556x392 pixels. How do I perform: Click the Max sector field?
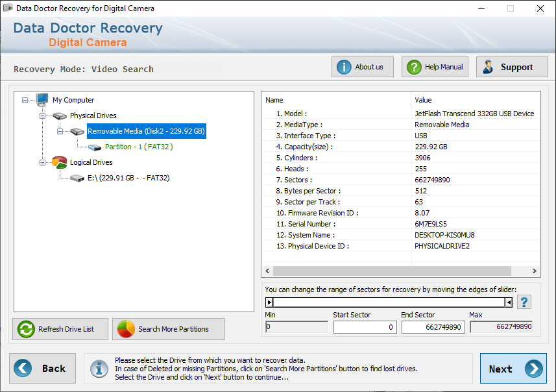(x=502, y=326)
